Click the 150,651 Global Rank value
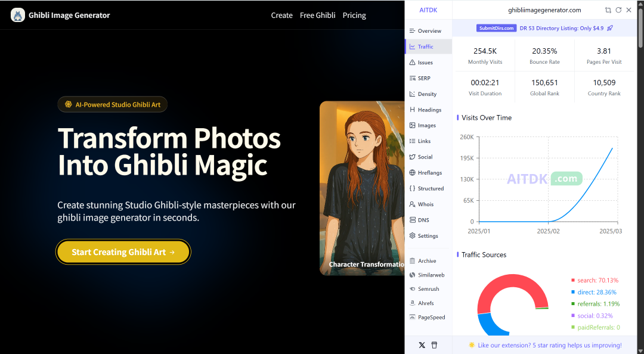The height and width of the screenshot is (354, 644). (544, 83)
